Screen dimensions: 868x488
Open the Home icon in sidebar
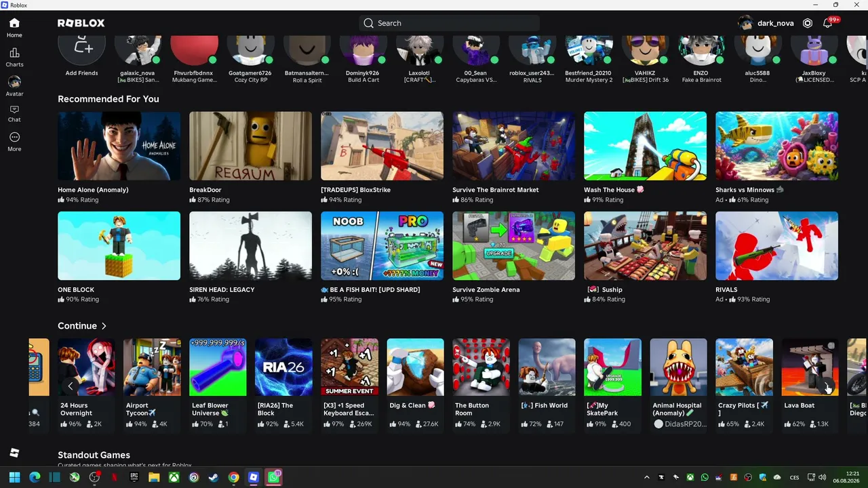click(14, 23)
